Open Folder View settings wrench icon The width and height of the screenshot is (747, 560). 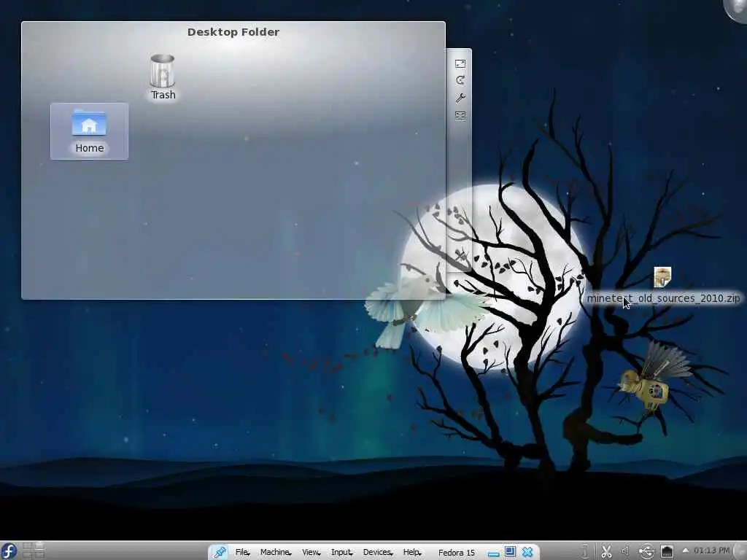click(460, 98)
